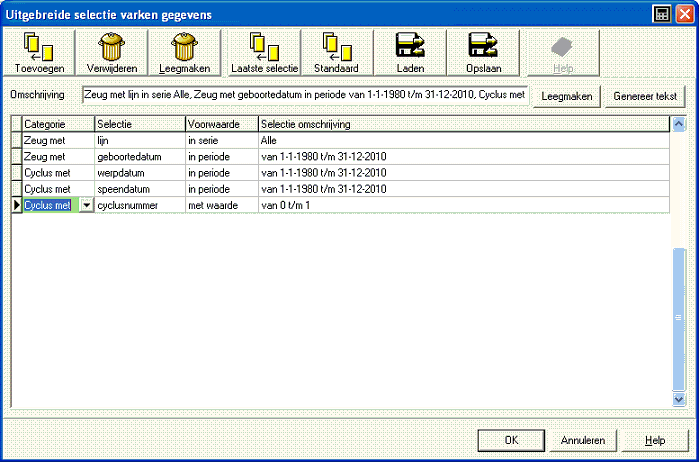
Task: Click the date range in the speendatum row
Action: tap(464, 189)
